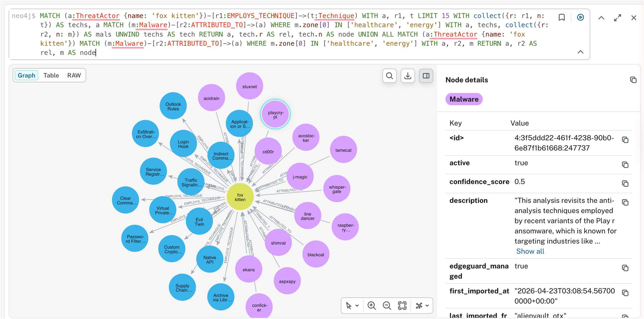
Task: Select the tamecat node
Action: tap(343, 150)
